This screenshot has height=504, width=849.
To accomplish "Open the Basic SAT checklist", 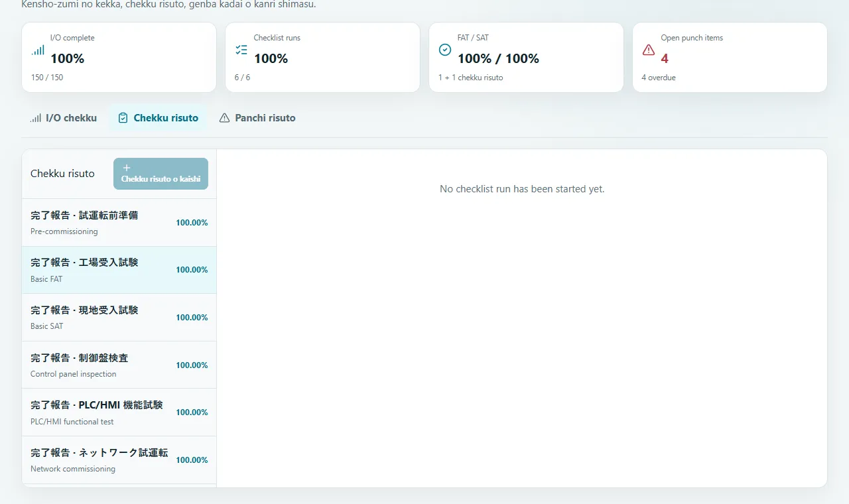I will click(119, 318).
